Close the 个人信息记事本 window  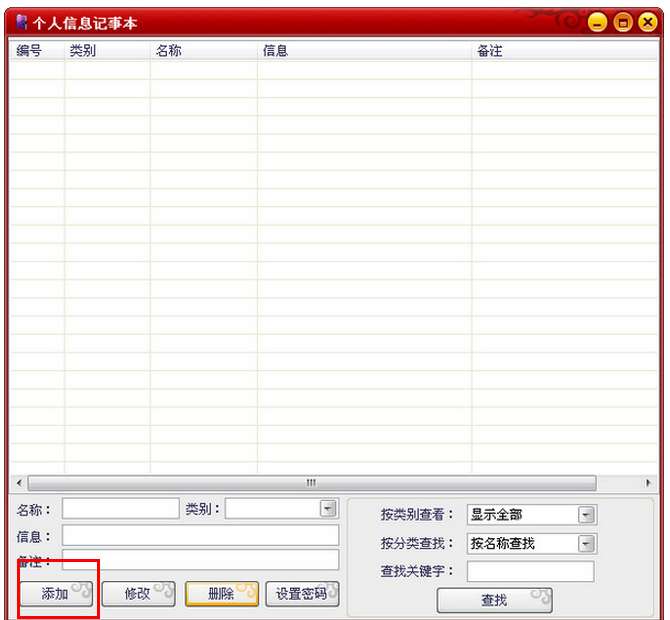(648, 22)
